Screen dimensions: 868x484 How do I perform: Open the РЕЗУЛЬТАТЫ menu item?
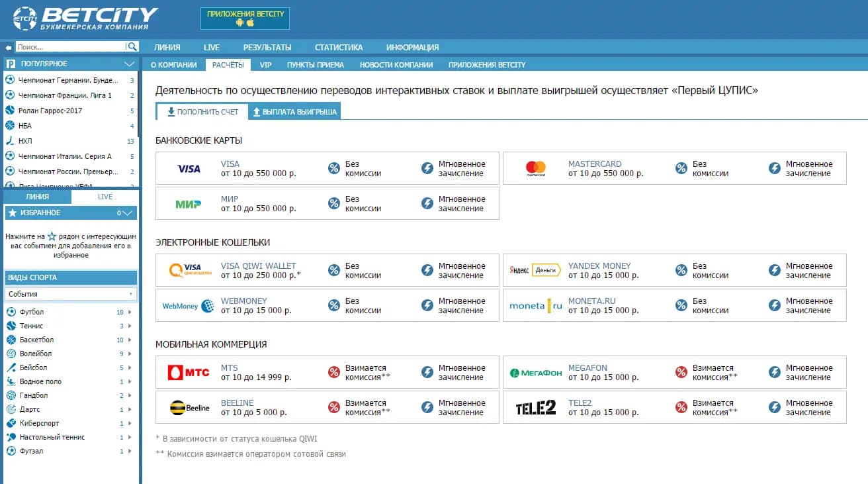[x=267, y=48]
